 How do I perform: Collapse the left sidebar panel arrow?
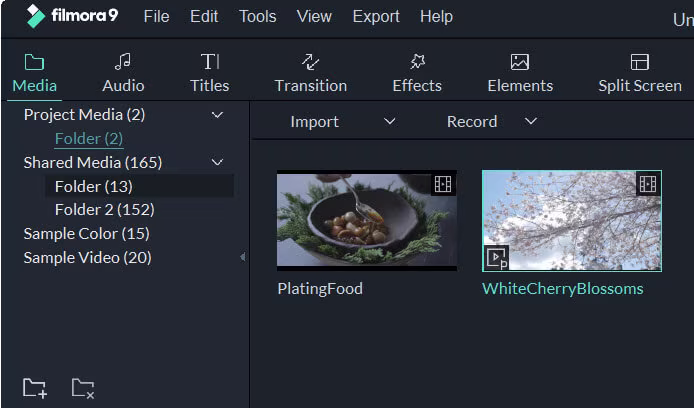click(242, 257)
